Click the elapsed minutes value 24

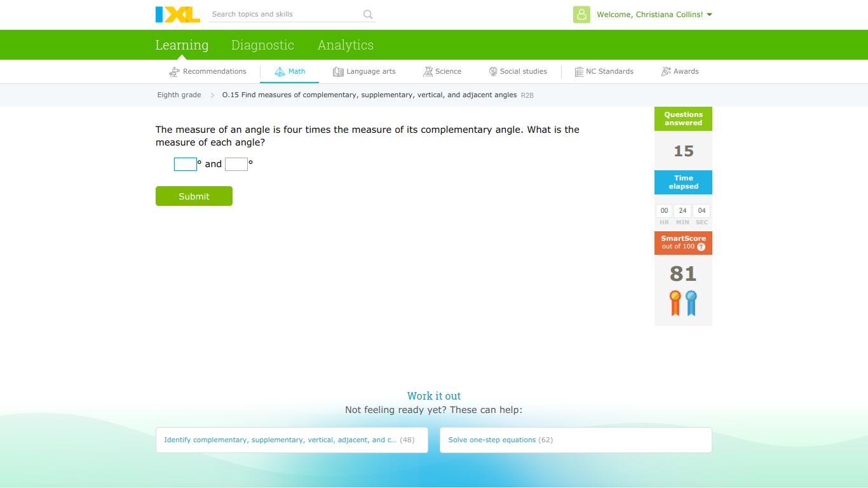tap(682, 210)
